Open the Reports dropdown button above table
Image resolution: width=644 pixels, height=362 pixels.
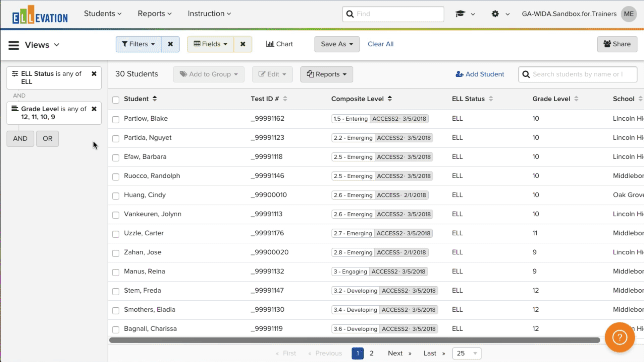tap(327, 74)
